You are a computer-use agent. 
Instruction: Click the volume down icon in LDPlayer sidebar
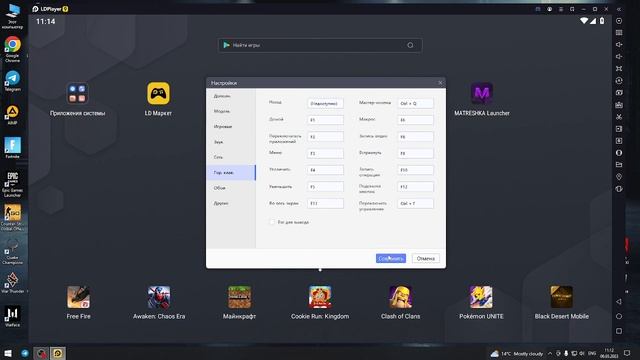[x=619, y=56]
